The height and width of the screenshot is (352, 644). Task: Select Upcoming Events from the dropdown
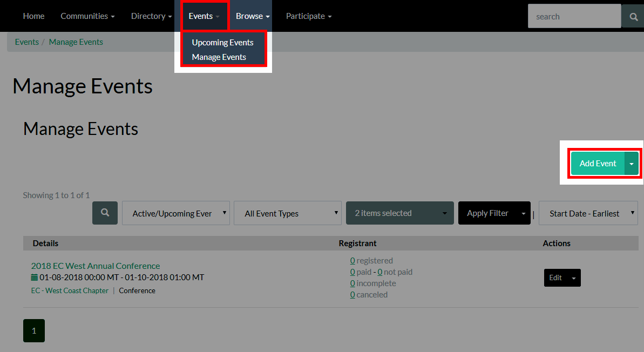point(222,42)
